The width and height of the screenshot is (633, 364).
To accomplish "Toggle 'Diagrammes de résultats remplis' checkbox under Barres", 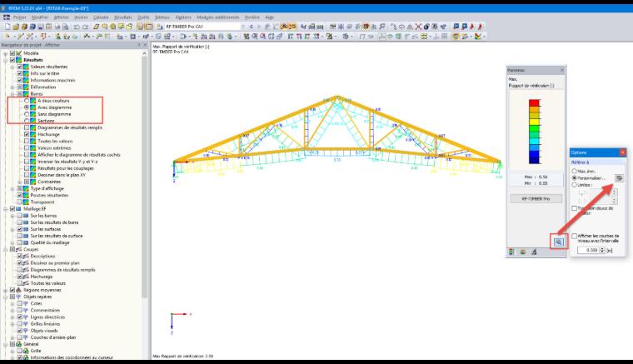I will coord(27,128).
